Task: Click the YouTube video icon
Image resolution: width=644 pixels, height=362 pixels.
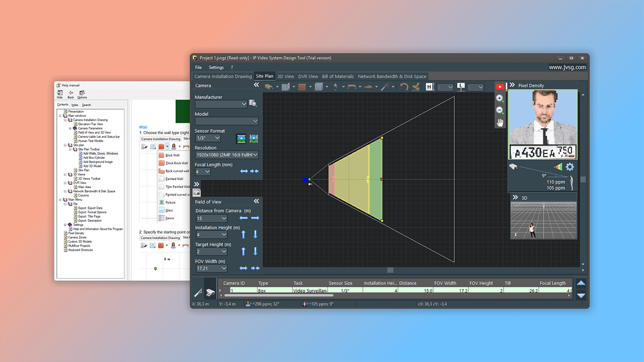Action: (500, 87)
